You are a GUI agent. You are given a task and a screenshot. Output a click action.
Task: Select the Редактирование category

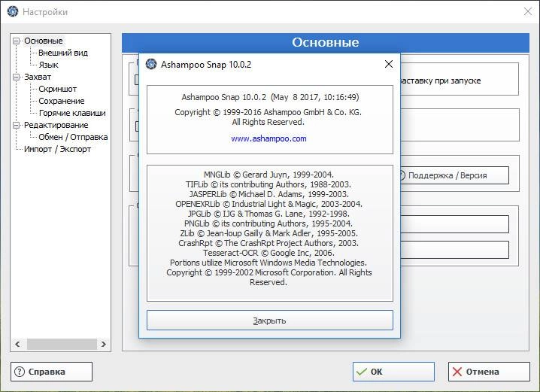56,125
